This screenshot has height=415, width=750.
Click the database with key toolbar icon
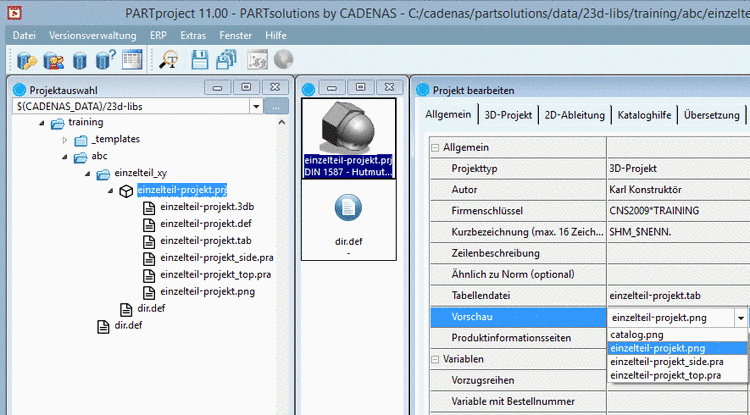point(27,61)
